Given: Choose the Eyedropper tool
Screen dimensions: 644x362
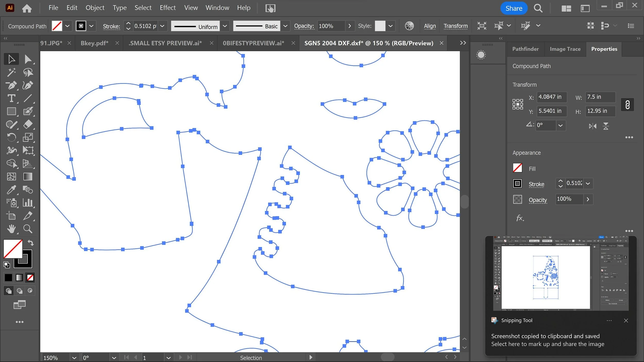Looking at the screenshot, I should (11, 190).
